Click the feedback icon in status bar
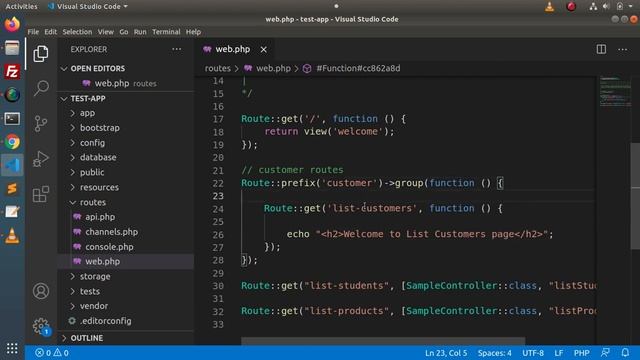Viewport: 640px width, 360px height. [x=605, y=352]
